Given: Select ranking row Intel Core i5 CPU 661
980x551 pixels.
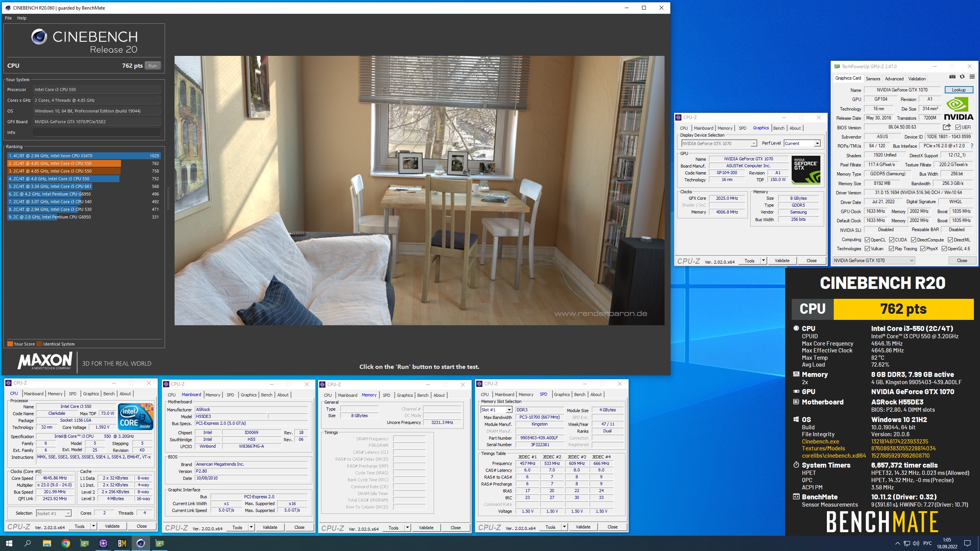Looking at the screenshot, I should [x=83, y=186].
